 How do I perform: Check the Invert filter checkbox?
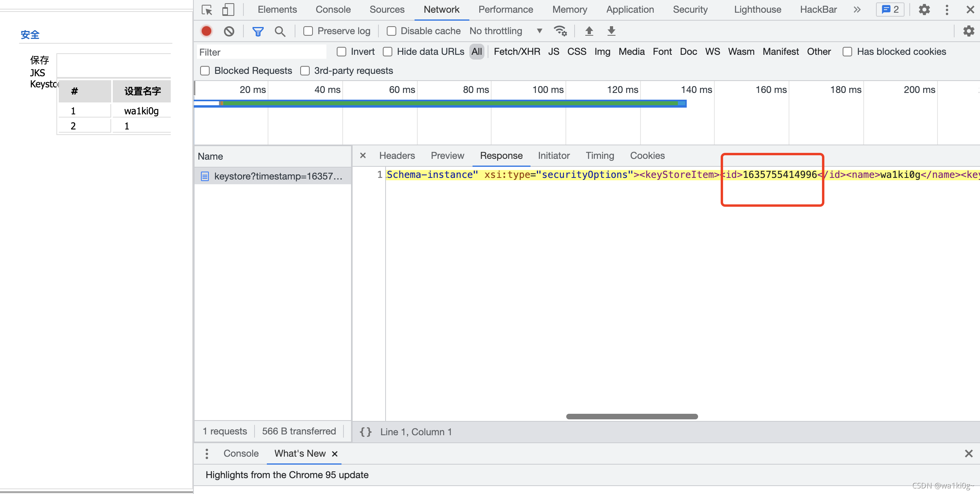point(341,52)
